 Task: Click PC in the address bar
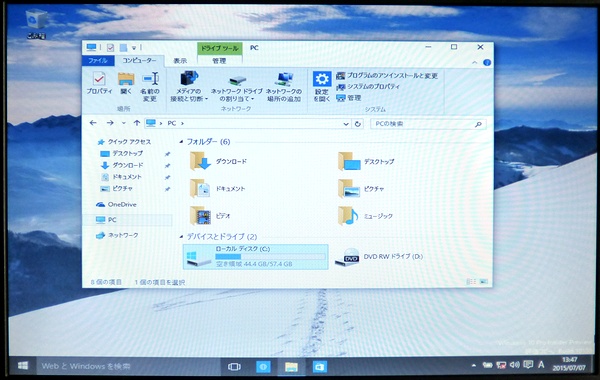coord(172,123)
